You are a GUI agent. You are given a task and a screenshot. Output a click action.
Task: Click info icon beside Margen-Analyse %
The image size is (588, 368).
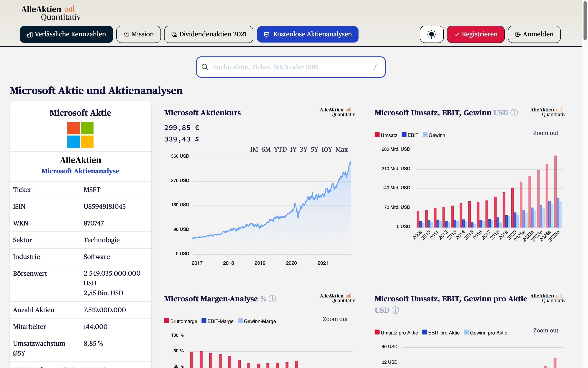[272, 299]
